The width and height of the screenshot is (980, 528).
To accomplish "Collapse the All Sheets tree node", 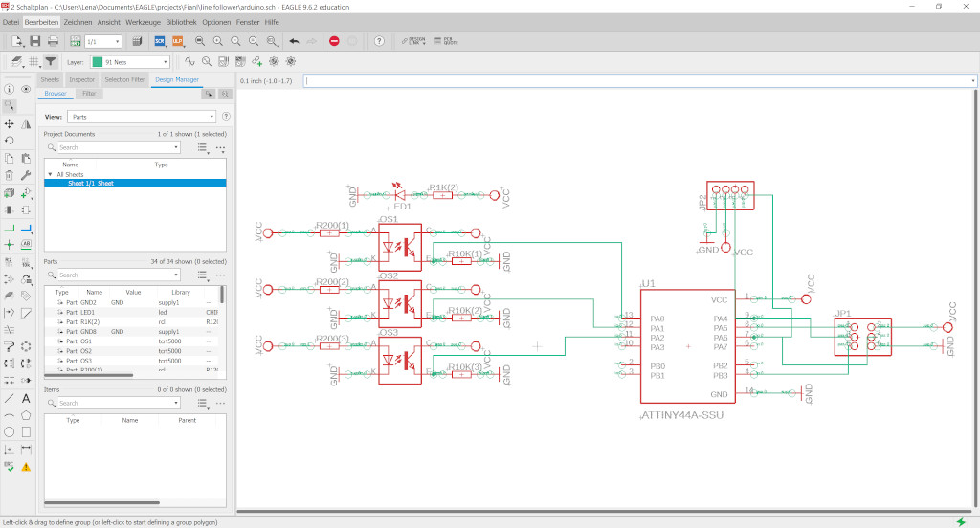I will (x=50, y=174).
